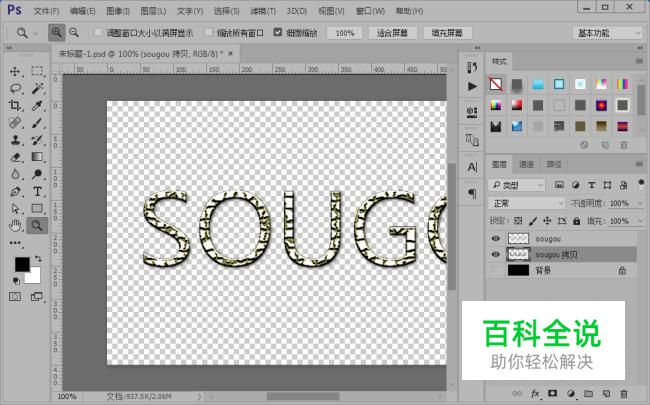Open the Styles panel menu
650x405 pixels.
coord(640,61)
